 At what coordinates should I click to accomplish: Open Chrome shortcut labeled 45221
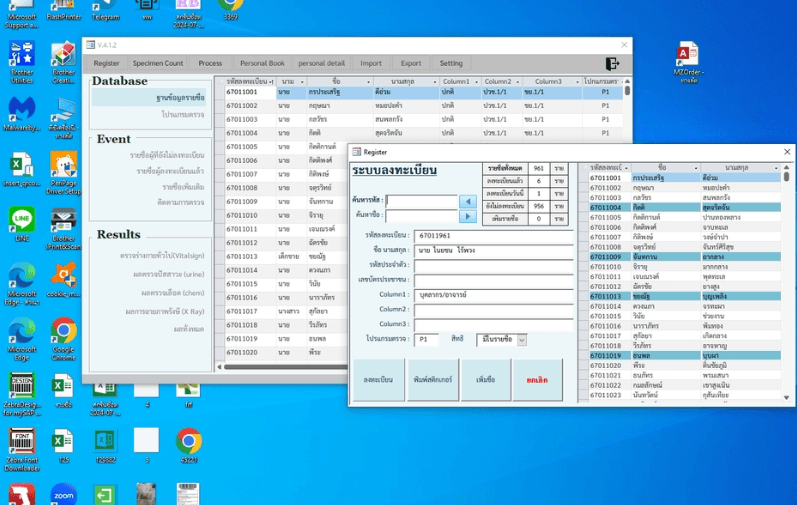point(189,445)
